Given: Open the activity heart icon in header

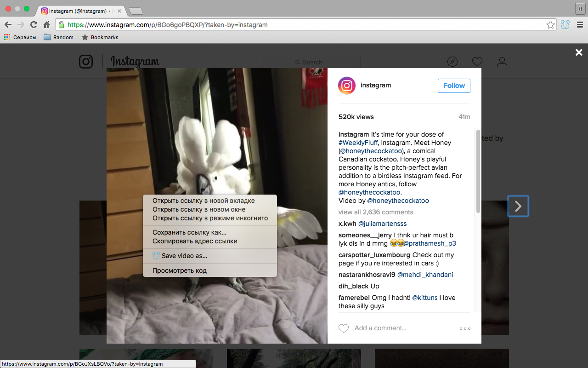Looking at the screenshot, I should click(477, 62).
